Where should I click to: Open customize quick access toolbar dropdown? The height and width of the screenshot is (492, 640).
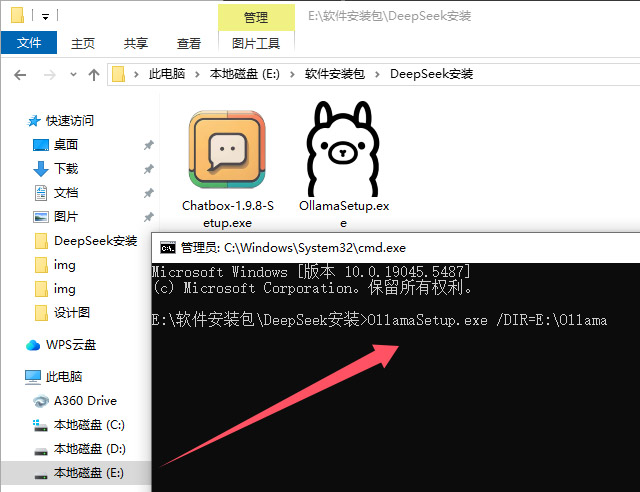click(x=45, y=17)
